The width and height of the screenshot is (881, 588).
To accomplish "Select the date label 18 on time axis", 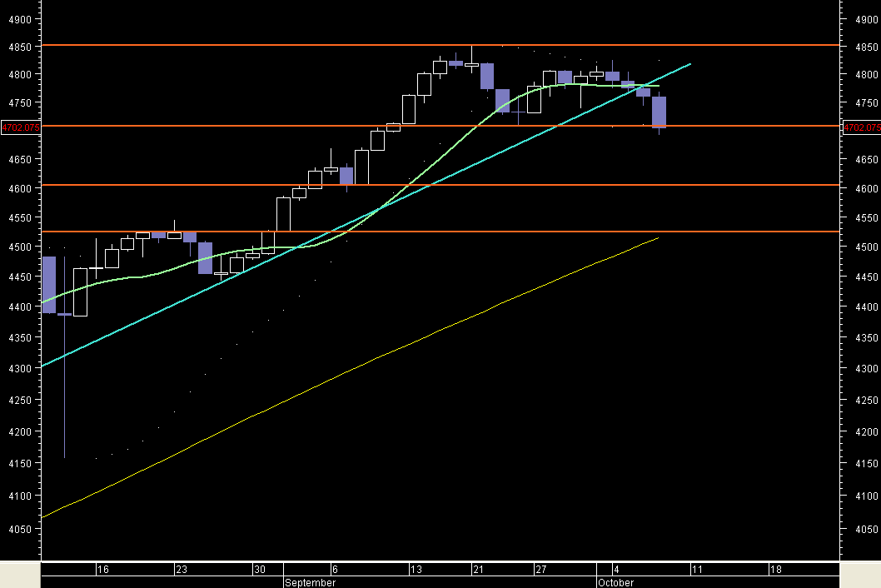I will tap(775, 570).
